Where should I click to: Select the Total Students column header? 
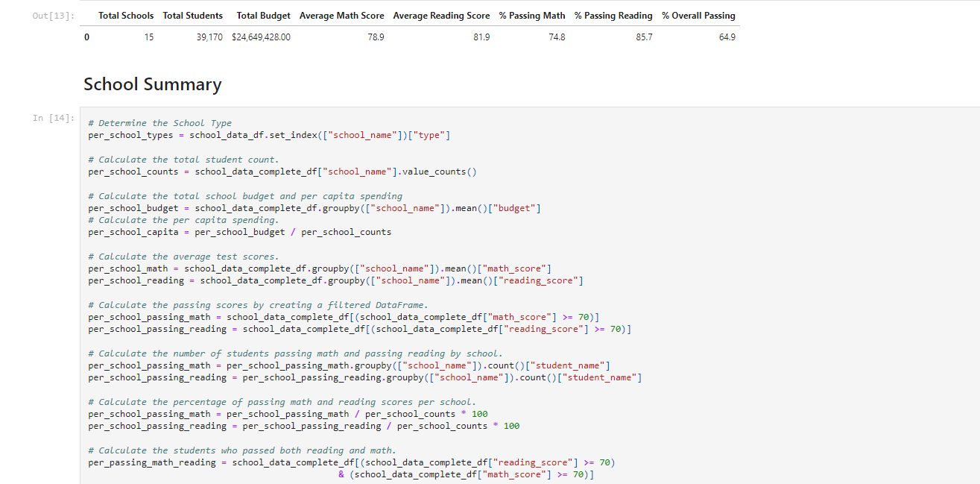[192, 16]
